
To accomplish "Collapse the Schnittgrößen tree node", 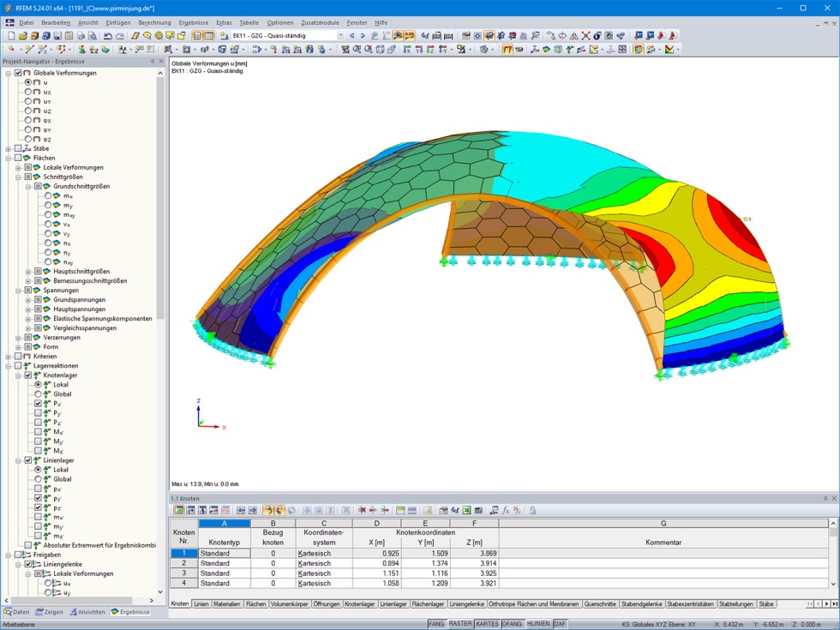I will (18, 177).
